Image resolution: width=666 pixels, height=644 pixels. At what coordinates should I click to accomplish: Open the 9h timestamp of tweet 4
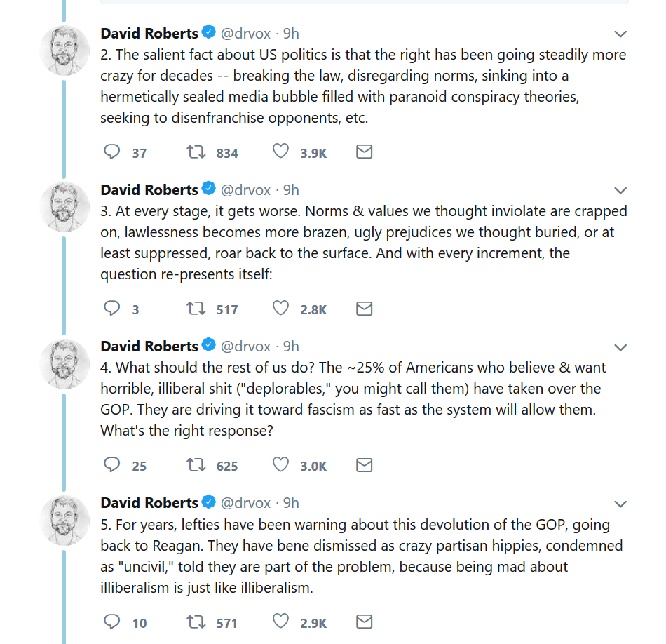click(x=291, y=347)
